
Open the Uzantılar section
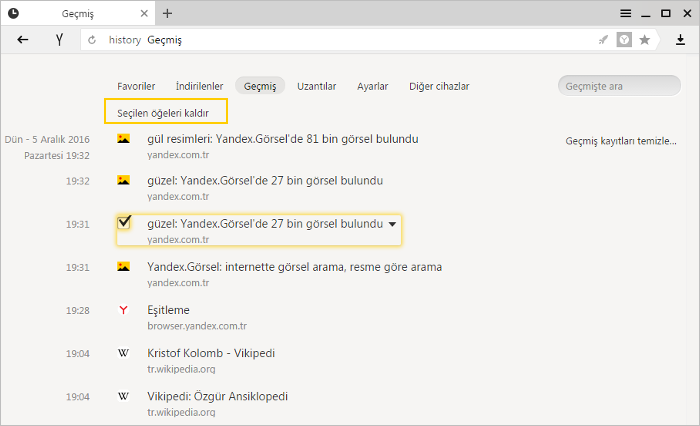pos(317,86)
